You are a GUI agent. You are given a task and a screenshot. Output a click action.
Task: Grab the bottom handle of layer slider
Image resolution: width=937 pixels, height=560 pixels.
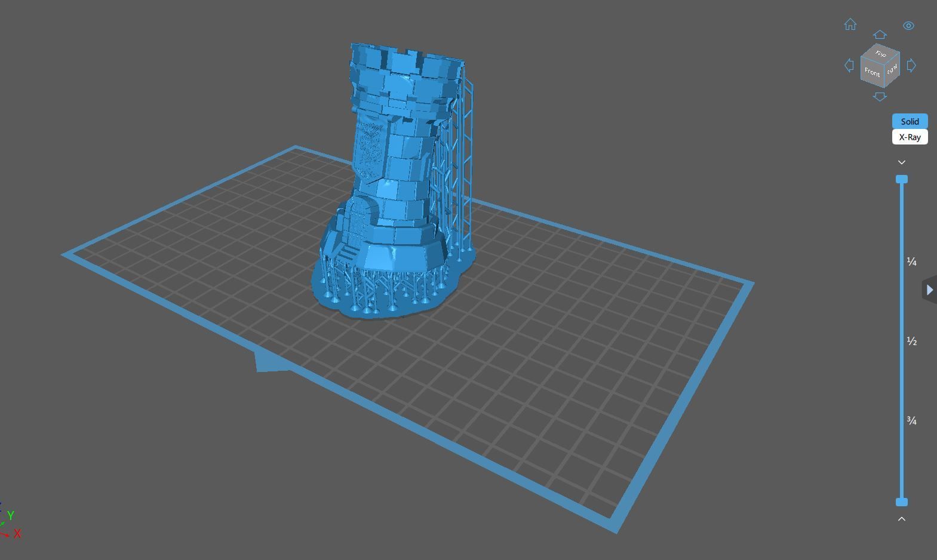[902, 502]
